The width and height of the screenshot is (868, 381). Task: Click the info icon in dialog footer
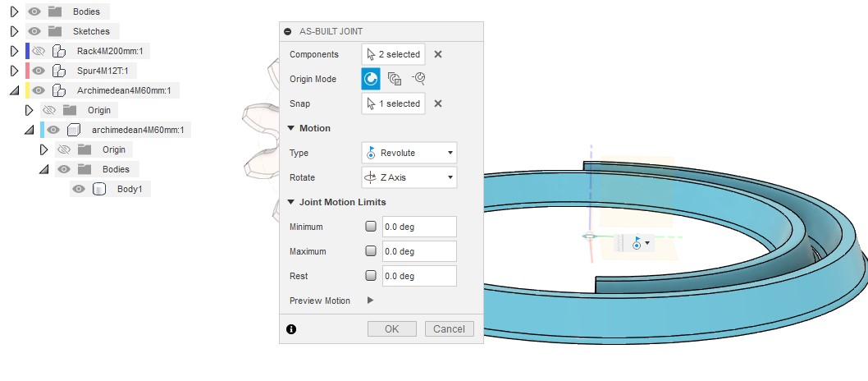pyautogui.click(x=290, y=329)
